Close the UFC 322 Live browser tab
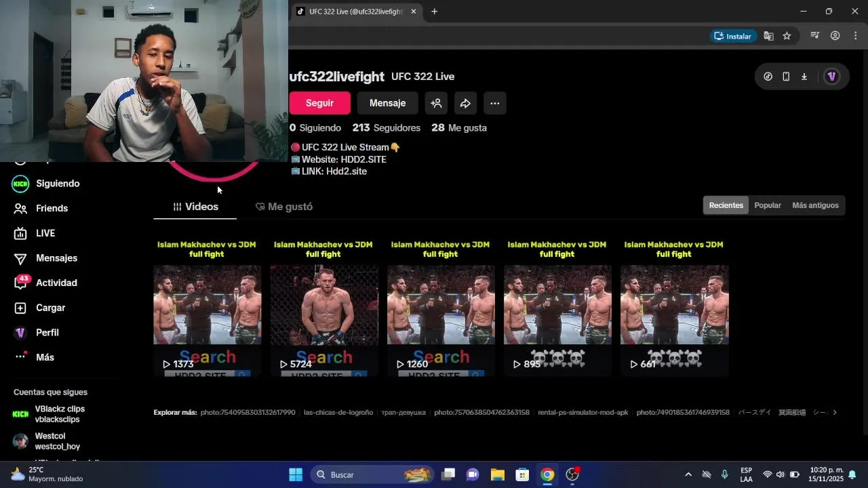Viewport: 868px width, 488px height. tap(413, 12)
